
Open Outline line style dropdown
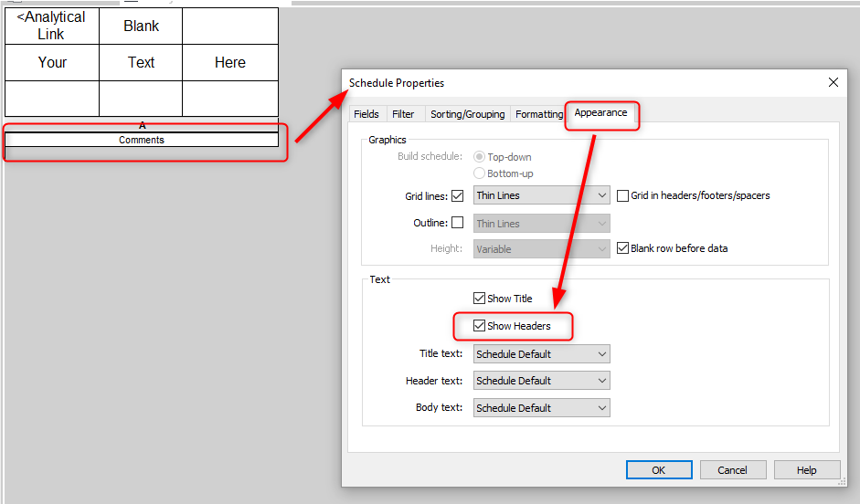pyautogui.click(x=541, y=224)
